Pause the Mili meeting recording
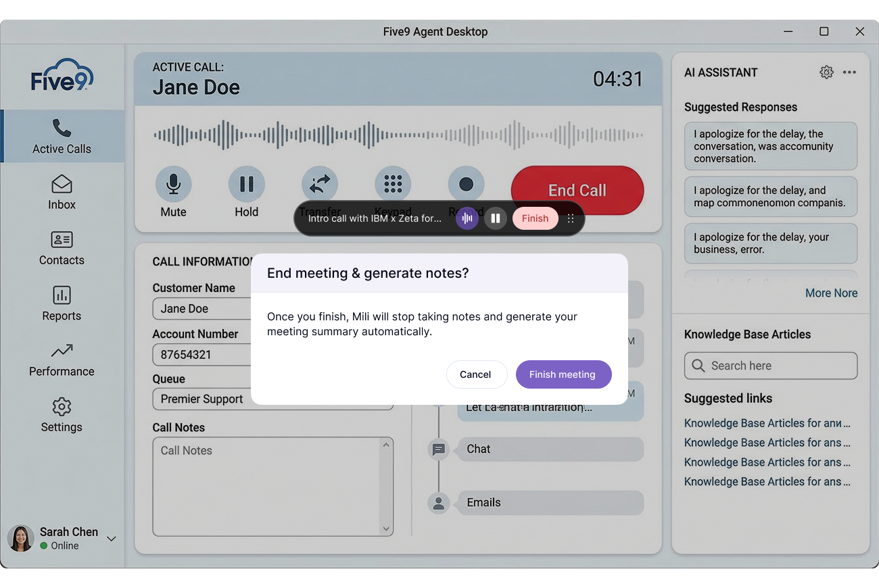879x588 pixels. (496, 218)
